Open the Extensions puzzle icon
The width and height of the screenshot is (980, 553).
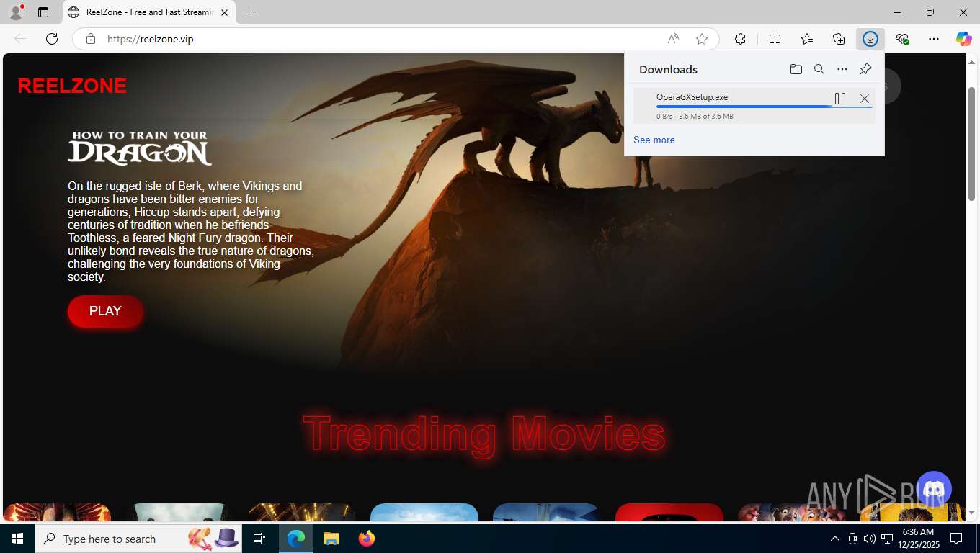click(x=740, y=39)
